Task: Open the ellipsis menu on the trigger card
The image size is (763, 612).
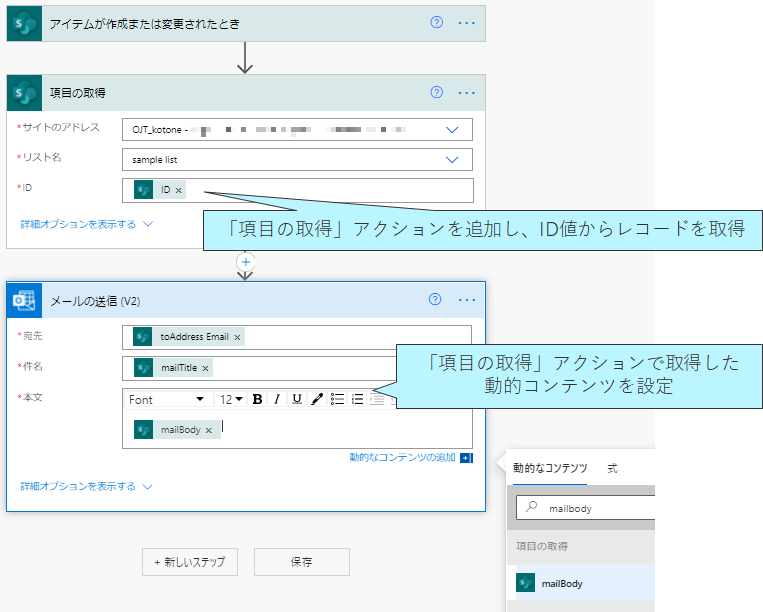Action: 466,23
